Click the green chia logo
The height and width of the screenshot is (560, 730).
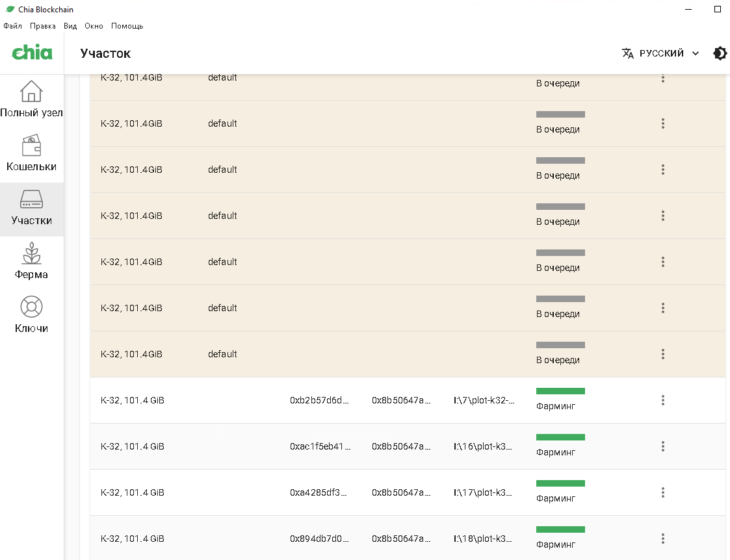click(x=32, y=53)
